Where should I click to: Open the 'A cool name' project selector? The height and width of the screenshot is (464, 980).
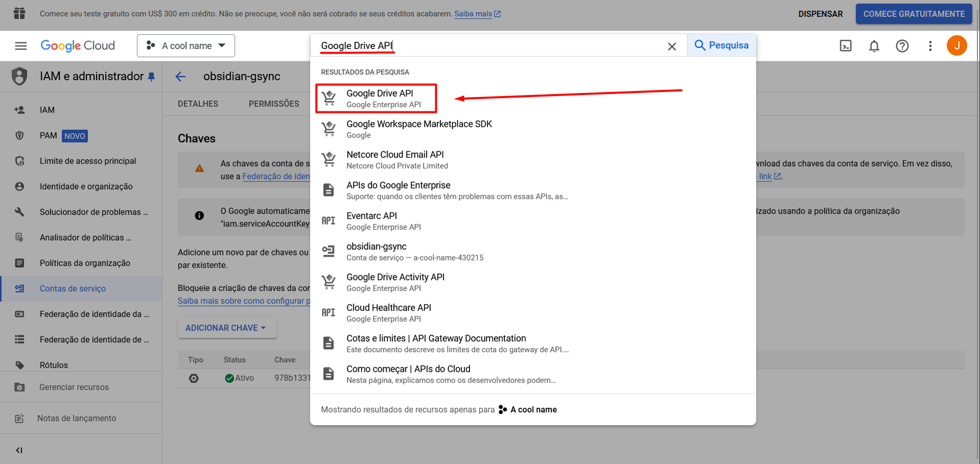pyautogui.click(x=186, y=46)
